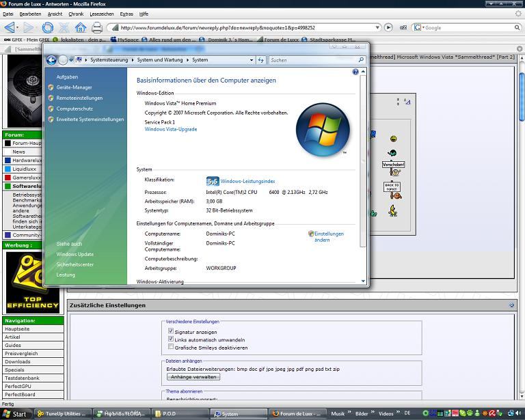This screenshot has width=525, height=420.
Task: Insert the Verschoben sign smiley
Action: tap(394, 169)
